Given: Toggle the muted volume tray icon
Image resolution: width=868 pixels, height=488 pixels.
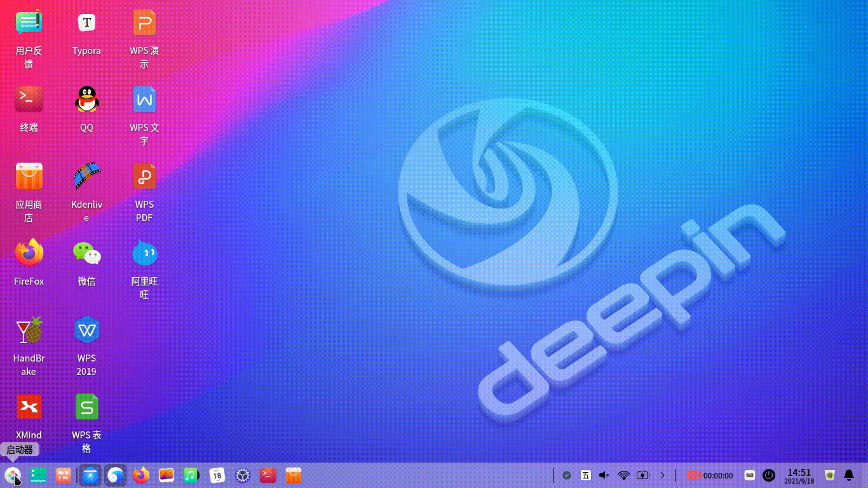Looking at the screenshot, I should pyautogui.click(x=604, y=475).
